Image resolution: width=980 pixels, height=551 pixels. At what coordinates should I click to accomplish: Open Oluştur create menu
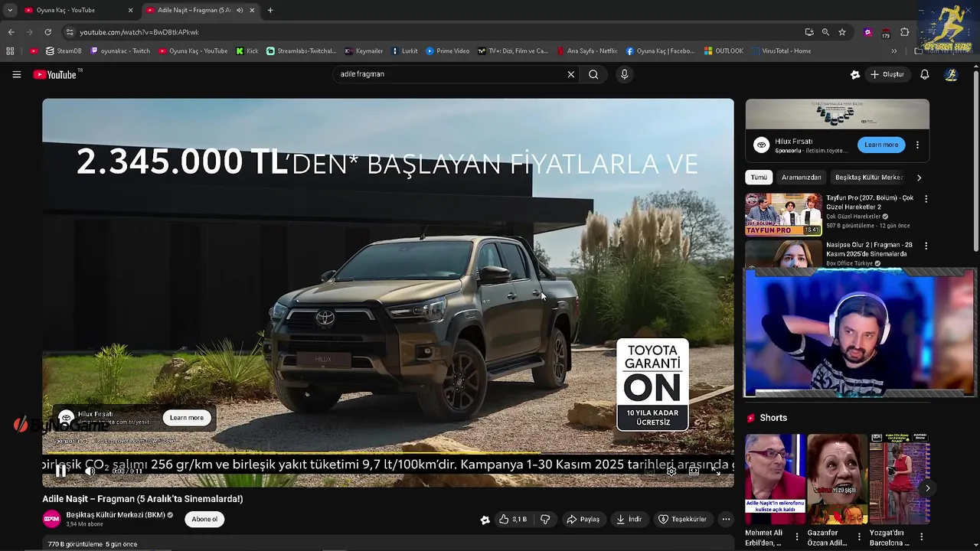[x=887, y=74]
